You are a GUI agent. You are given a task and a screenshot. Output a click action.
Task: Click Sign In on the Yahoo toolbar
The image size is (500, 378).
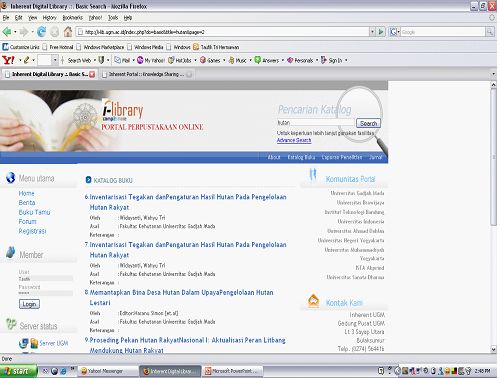pyautogui.click(x=332, y=60)
